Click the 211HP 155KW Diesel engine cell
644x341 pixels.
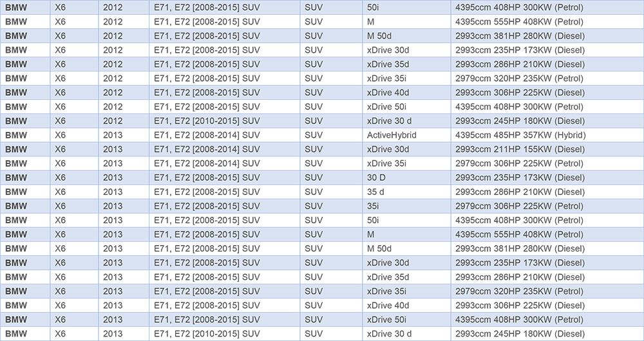click(520, 149)
